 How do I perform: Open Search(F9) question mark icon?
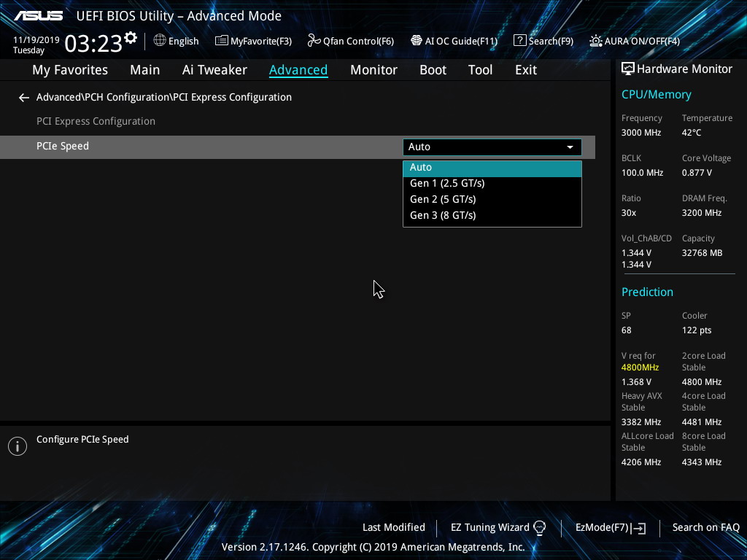519,41
